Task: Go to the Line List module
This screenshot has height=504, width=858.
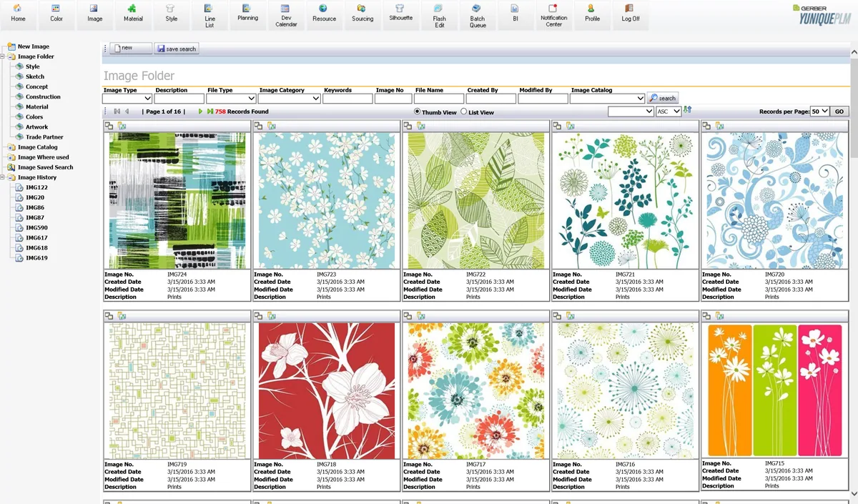Action: coord(209,15)
